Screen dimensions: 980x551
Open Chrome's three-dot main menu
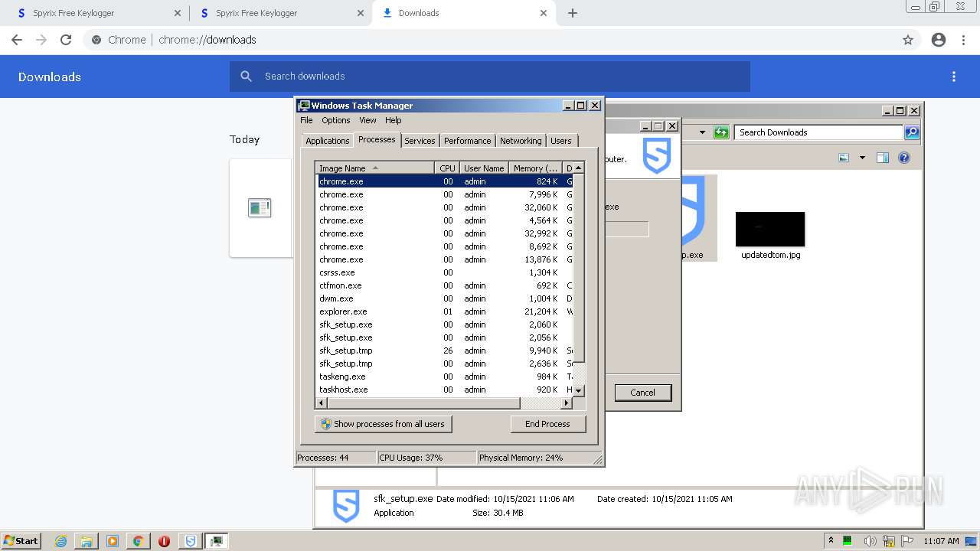tap(963, 40)
